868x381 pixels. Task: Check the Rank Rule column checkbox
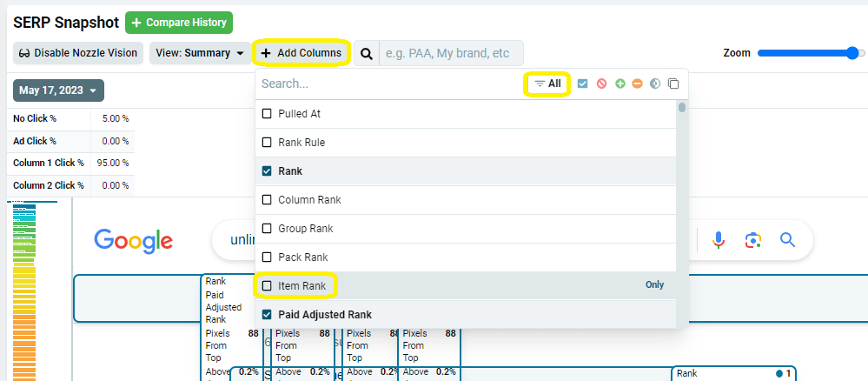click(267, 143)
